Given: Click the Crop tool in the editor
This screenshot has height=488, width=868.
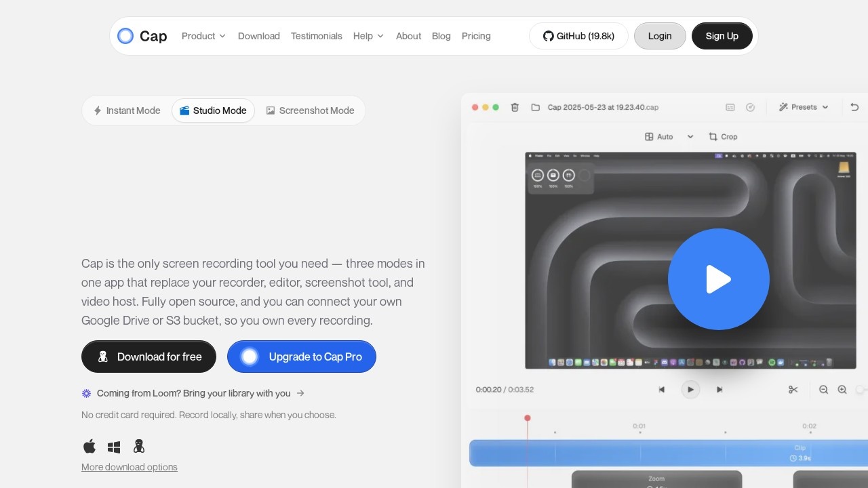Looking at the screenshot, I should click(x=723, y=137).
